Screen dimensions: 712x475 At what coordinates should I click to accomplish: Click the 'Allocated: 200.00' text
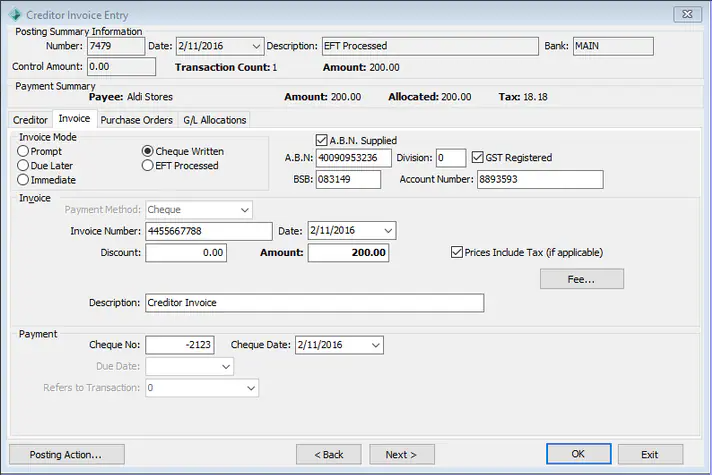430,97
